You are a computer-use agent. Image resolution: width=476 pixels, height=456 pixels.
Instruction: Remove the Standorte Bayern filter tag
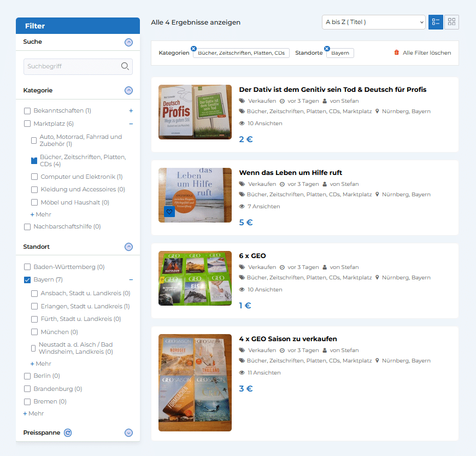coord(327,49)
